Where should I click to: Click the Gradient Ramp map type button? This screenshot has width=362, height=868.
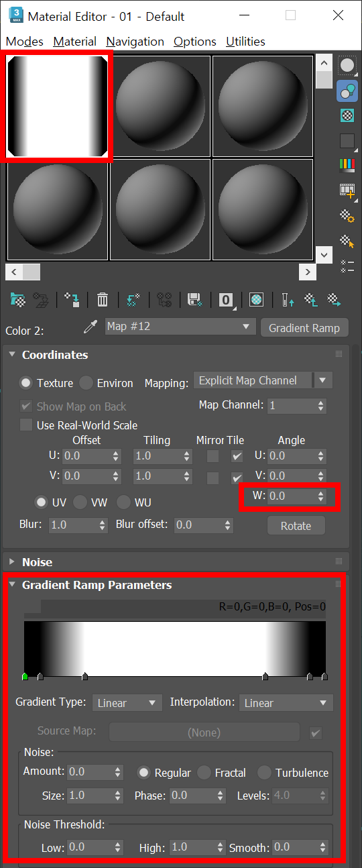coord(304,328)
